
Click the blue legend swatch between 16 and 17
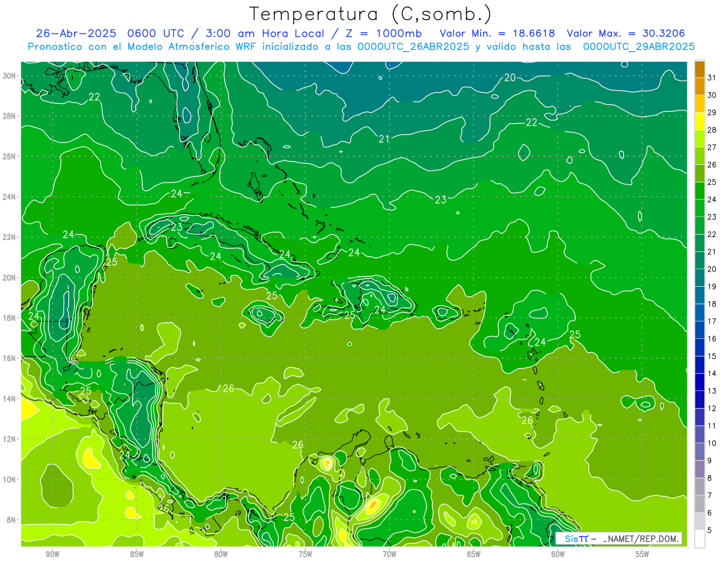699,330
